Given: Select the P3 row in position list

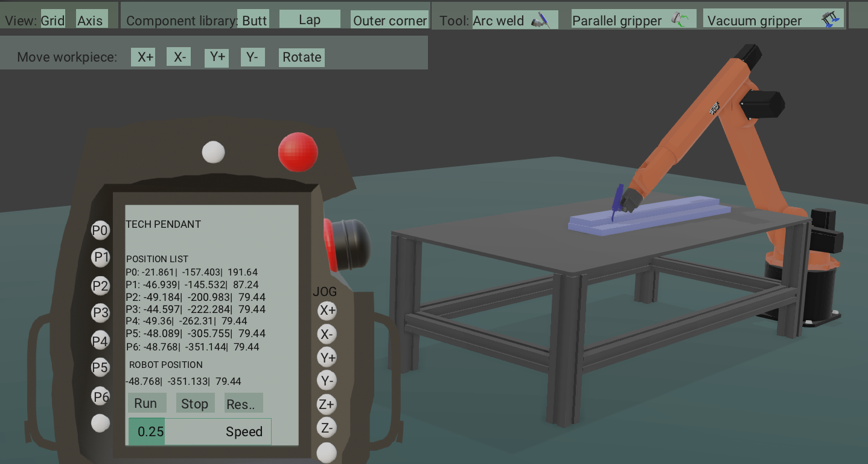Looking at the screenshot, I should [196, 309].
